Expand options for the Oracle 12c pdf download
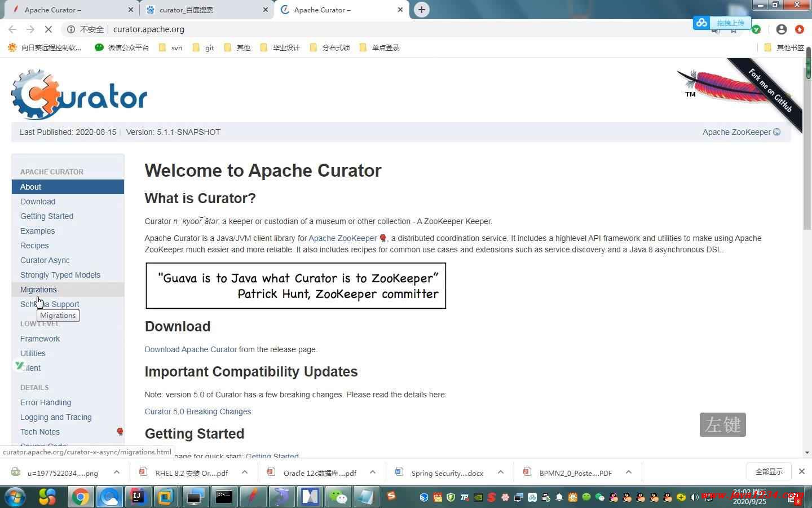Image resolution: width=812 pixels, height=508 pixels. (373, 472)
